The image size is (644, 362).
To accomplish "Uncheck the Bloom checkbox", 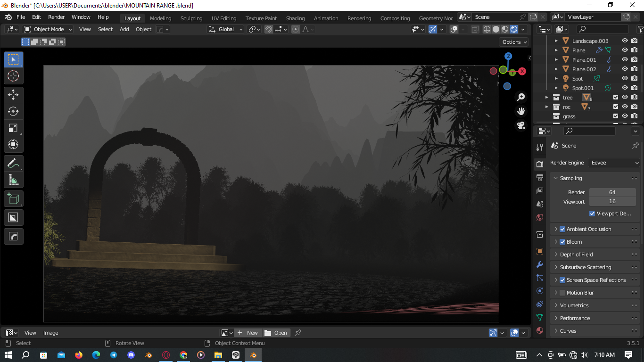I will 562,242.
